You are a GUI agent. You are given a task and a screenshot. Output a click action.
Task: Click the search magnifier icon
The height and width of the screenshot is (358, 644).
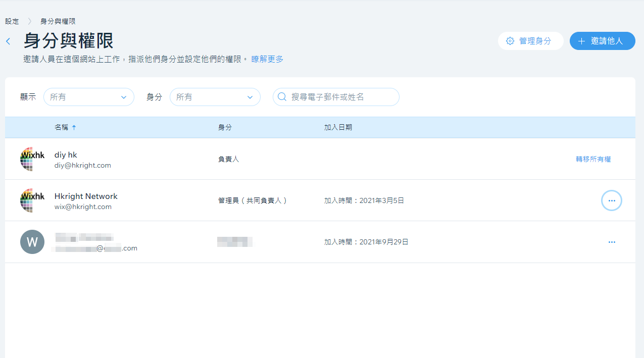click(282, 97)
